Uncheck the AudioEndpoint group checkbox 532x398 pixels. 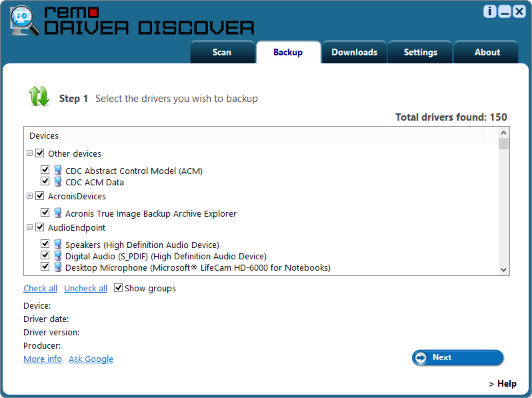point(40,227)
